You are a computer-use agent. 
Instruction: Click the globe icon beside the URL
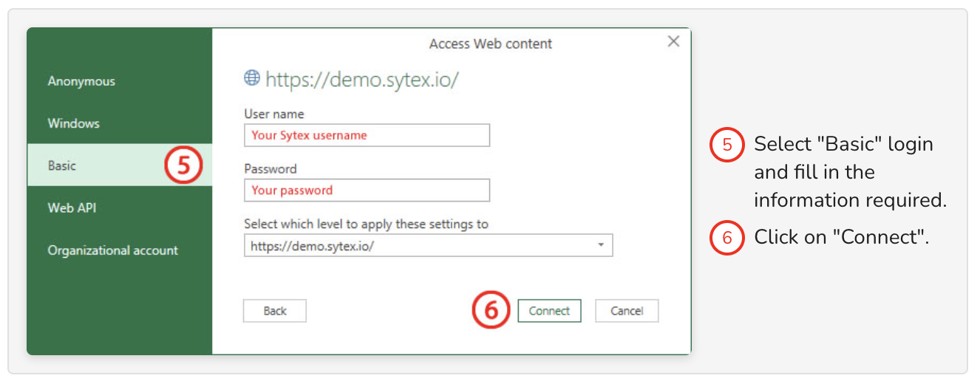tap(252, 78)
